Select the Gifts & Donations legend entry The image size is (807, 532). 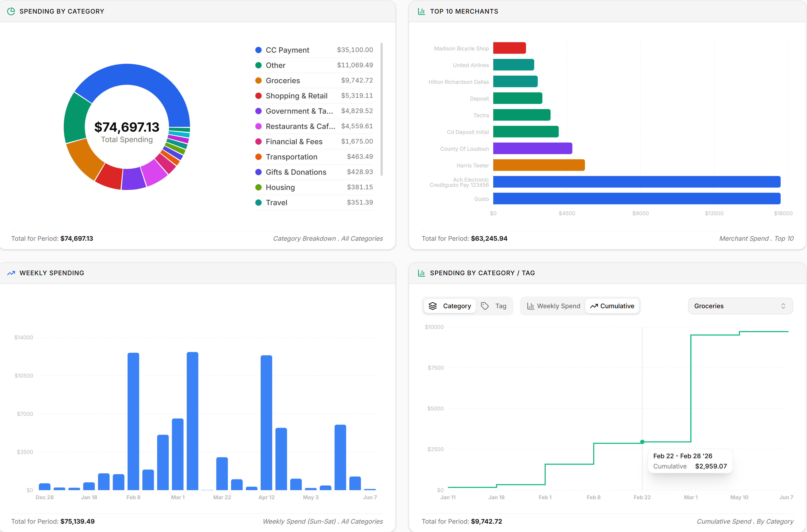tap(314, 172)
